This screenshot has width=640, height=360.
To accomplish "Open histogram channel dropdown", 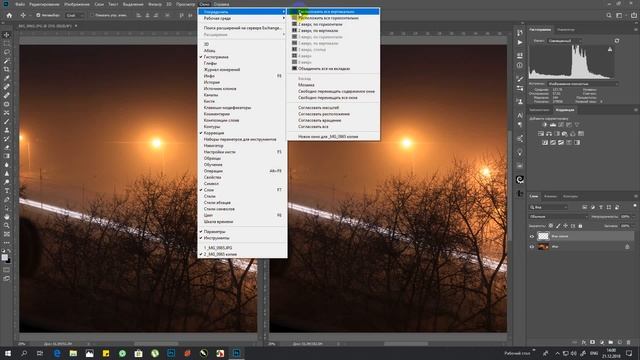I will pos(564,41).
